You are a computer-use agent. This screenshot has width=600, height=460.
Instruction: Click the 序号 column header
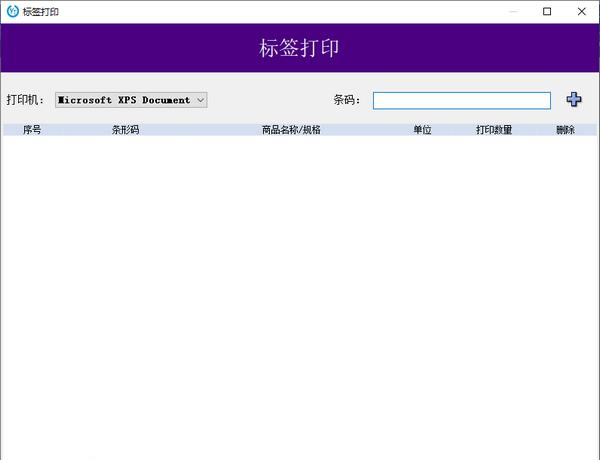tap(32, 130)
